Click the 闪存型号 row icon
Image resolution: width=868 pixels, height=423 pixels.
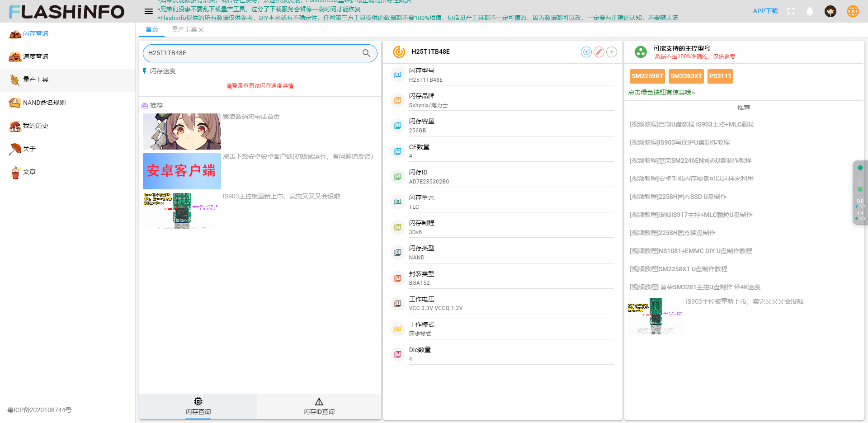click(x=398, y=75)
